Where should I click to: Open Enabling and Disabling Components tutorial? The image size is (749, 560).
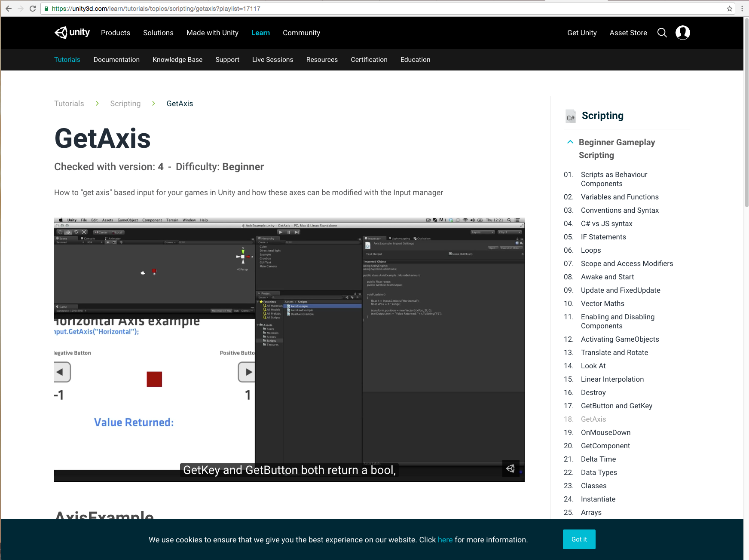point(618,321)
